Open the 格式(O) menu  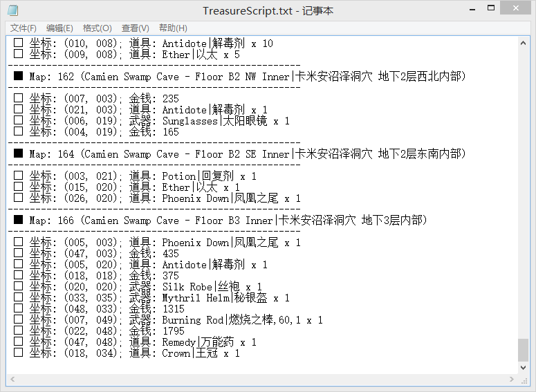(x=97, y=28)
